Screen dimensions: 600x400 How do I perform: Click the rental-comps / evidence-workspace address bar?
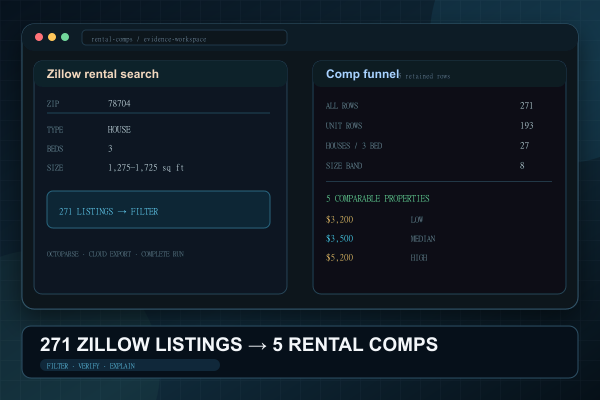click(184, 38)
